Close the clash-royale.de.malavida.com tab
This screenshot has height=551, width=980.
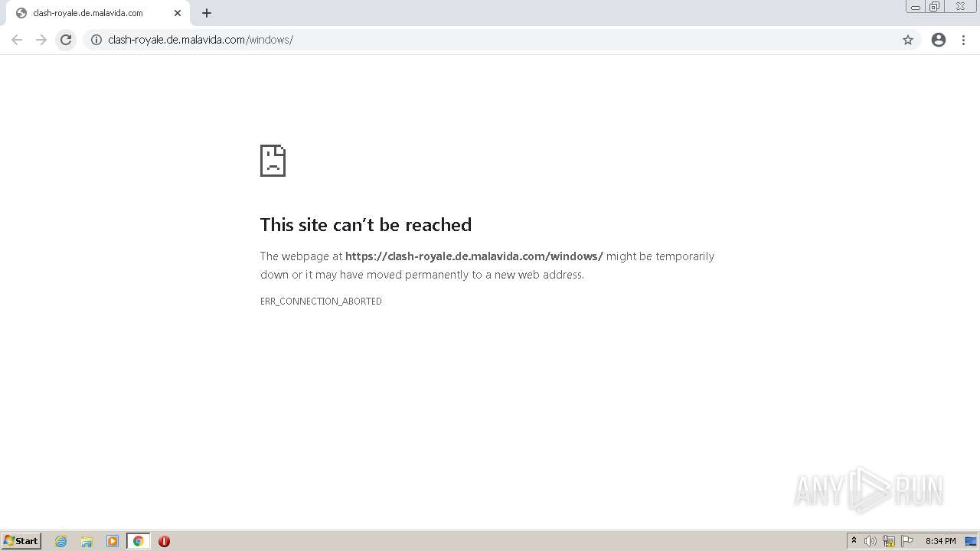[178, 13]
